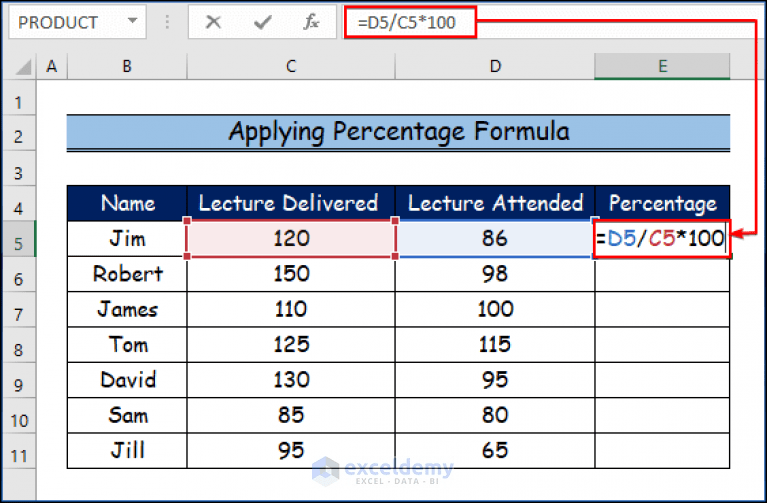Click Tom's Lecture Delivered value 125
The height and width of the screenshot is (503, 767).
point(291,344)
